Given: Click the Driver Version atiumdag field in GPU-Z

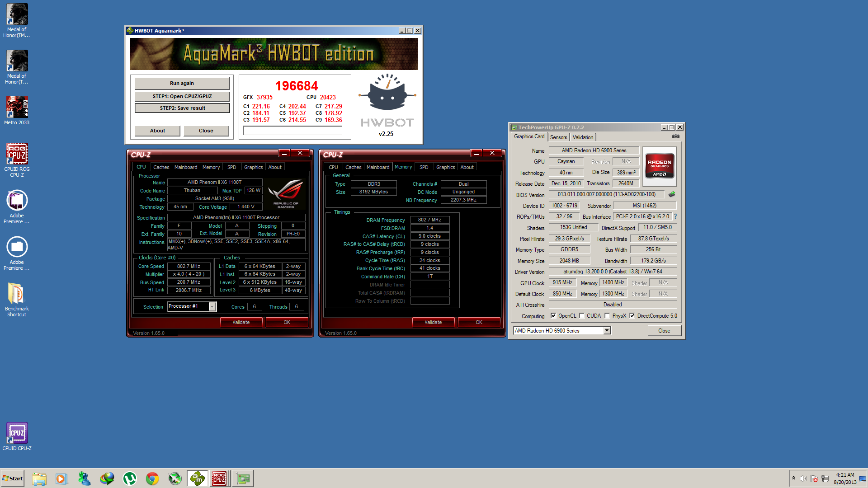Looking at the screenshot, I should [x=613, y=272].
